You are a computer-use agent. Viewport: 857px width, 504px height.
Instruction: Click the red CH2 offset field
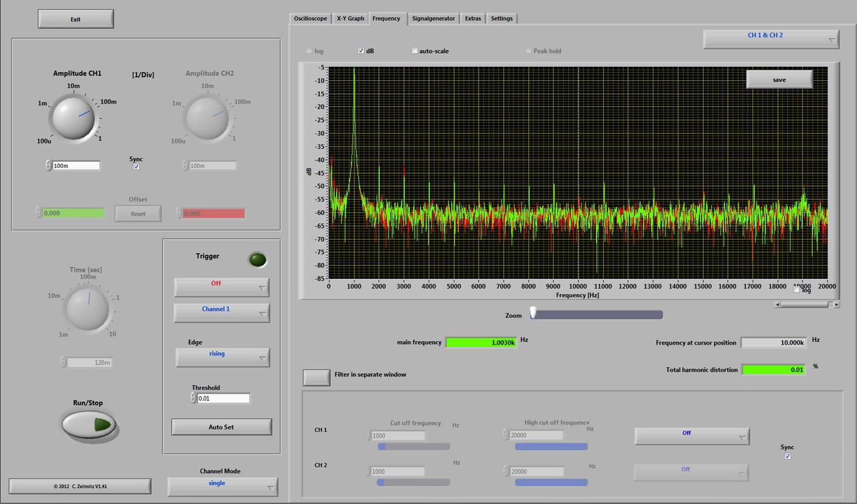pos(213,214)
